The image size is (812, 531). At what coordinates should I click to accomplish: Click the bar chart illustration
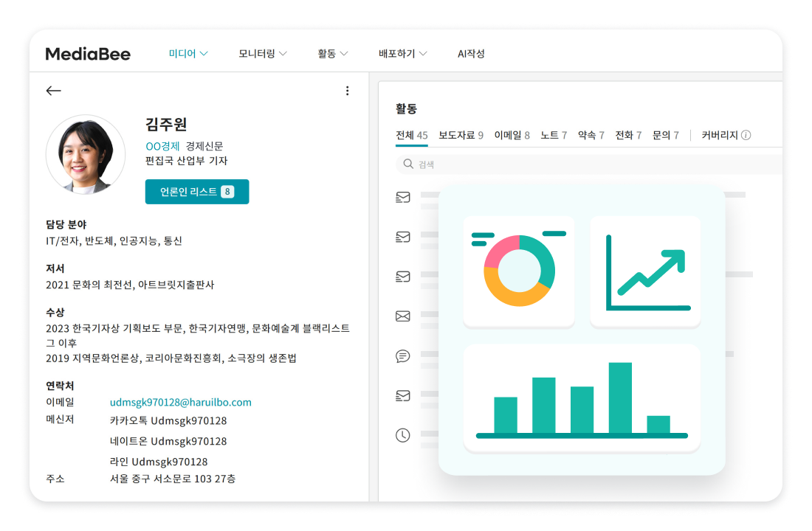pos(582,398)
